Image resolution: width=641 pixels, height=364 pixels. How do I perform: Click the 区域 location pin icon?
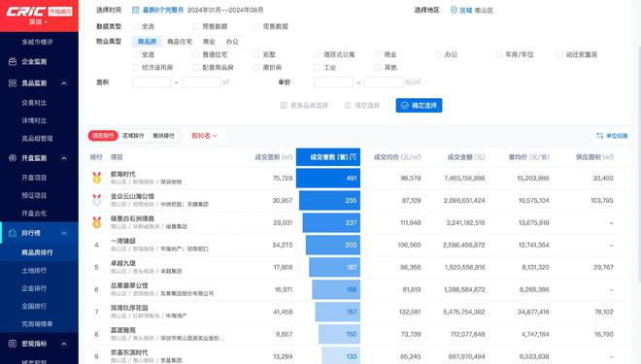454,11
